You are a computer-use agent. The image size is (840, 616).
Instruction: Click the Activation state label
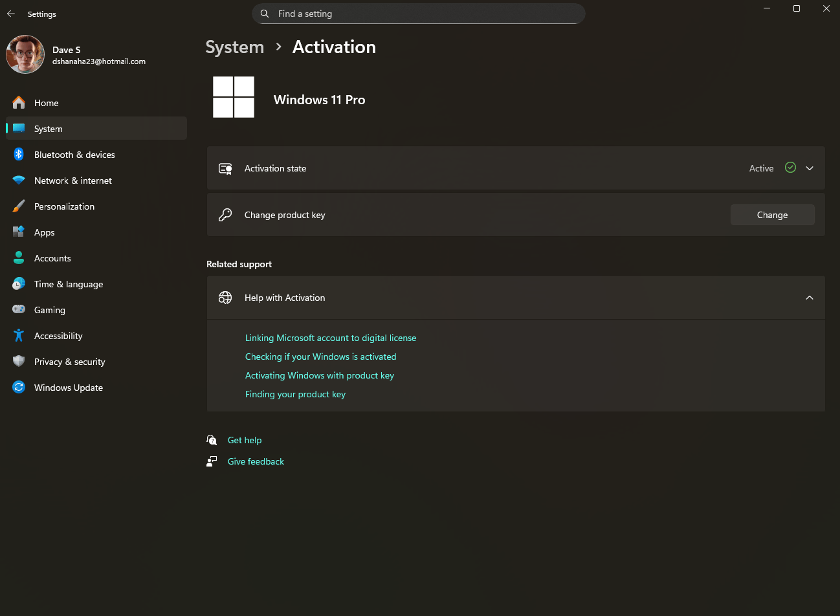coord(275,168)
